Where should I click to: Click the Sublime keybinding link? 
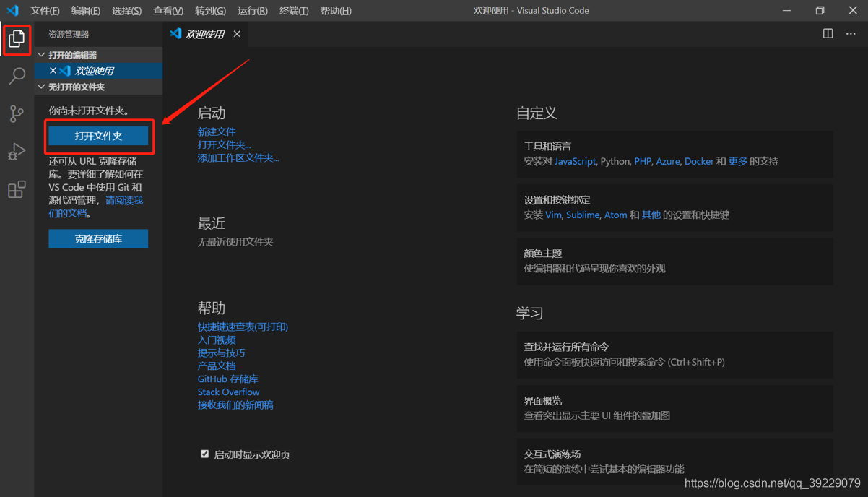[583, 215]
